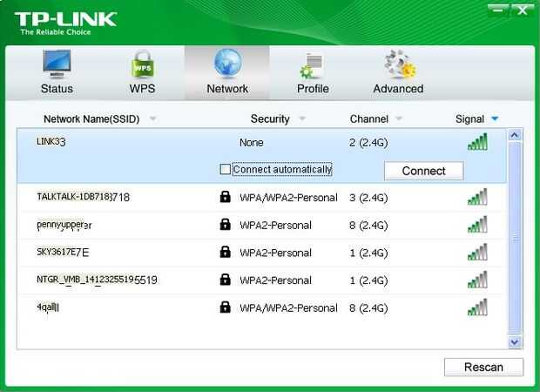Click lock icon for NTGR_VMB network
540x392 pixels.
[x=226, y=280]
